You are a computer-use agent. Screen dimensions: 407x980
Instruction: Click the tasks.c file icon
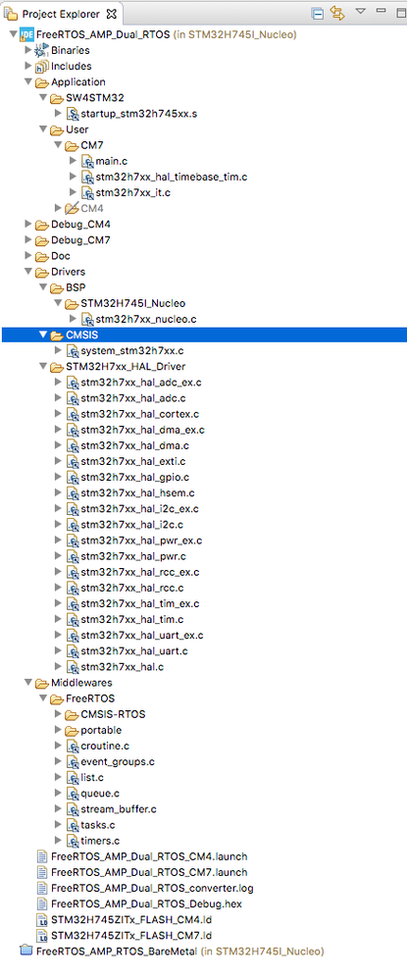(73, 825)
